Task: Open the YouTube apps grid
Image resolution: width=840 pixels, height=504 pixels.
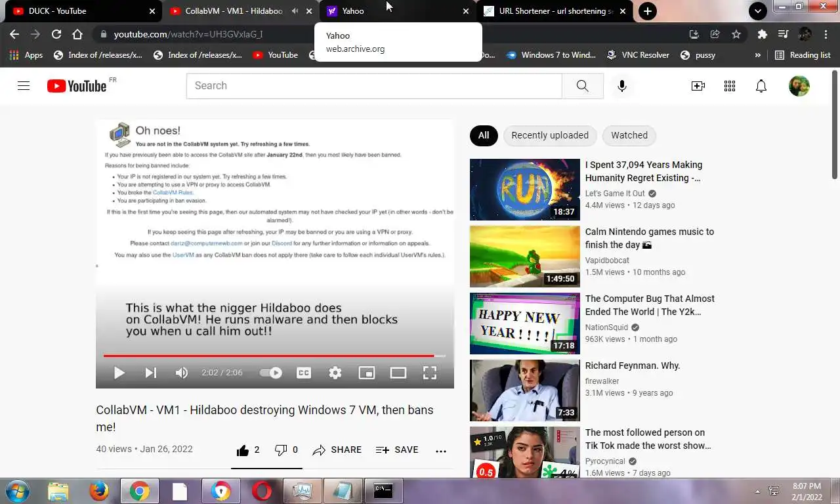Action: tap(730, 86)
